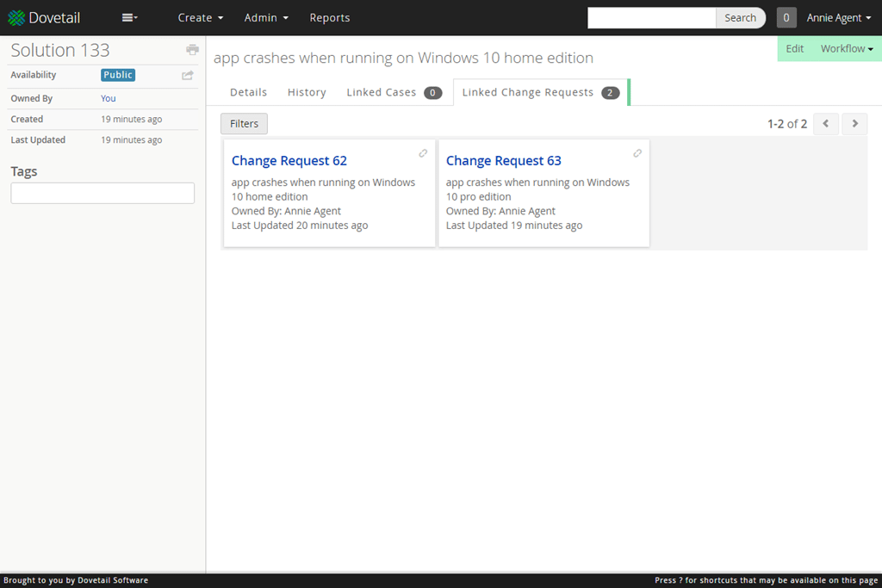Click the share icon beside Public
Image resolution: width=882 pixels, height=588 pixels.
tap(187, 75)
